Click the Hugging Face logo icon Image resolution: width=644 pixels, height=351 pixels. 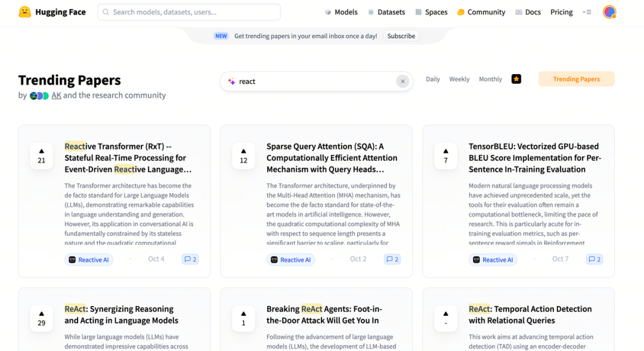tap(24, 12)
